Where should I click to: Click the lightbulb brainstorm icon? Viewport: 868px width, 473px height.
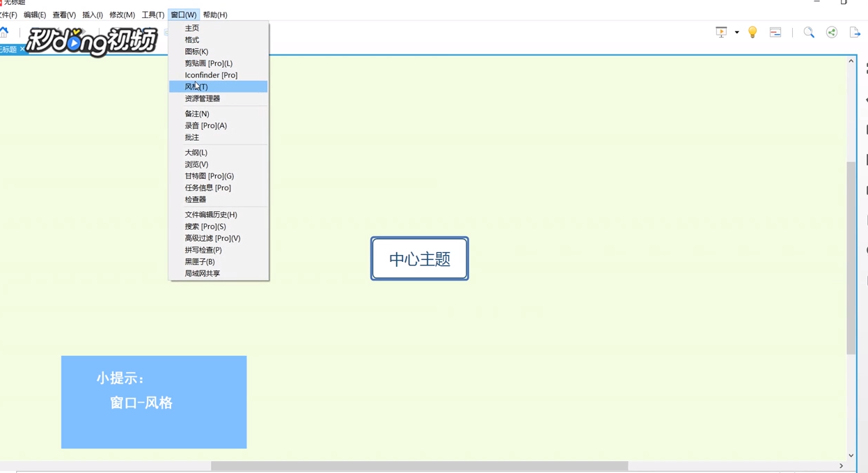(752, 32)
